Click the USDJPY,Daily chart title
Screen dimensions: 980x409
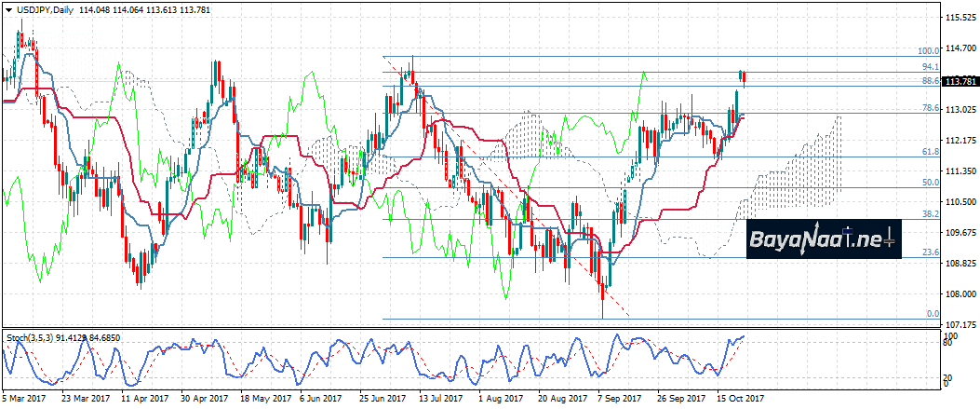[x=46, y=9]
